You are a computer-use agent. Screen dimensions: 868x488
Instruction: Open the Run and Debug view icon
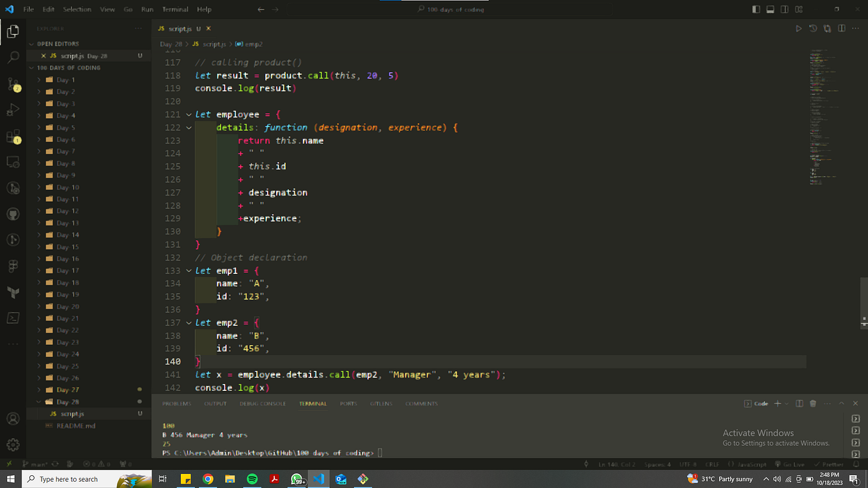click(x=13, y=110)
